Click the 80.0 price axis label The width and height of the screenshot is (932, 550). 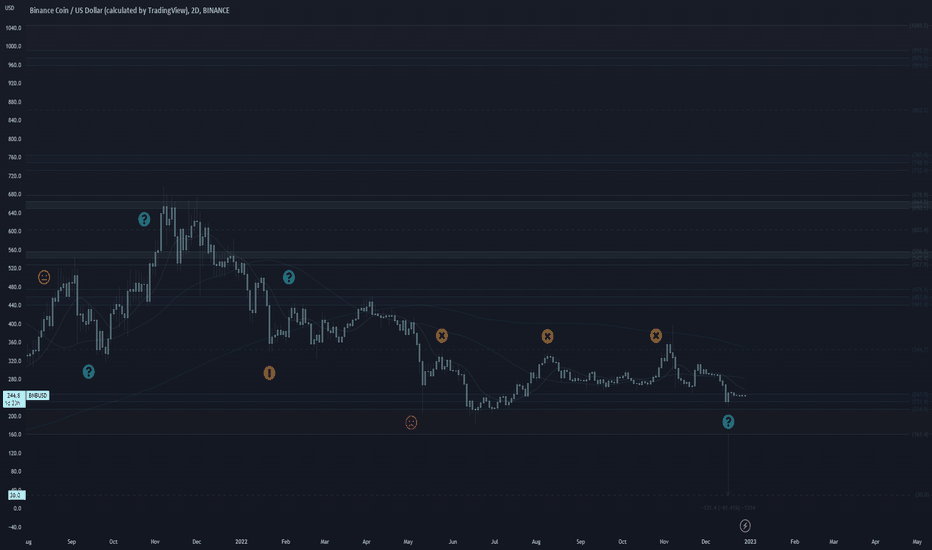(16, 472)
